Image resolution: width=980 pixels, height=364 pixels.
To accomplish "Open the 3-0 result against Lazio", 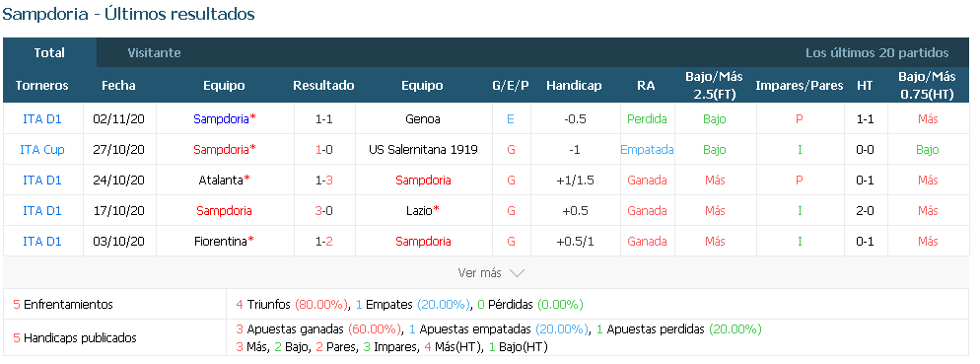I will [x=323, y=211].
